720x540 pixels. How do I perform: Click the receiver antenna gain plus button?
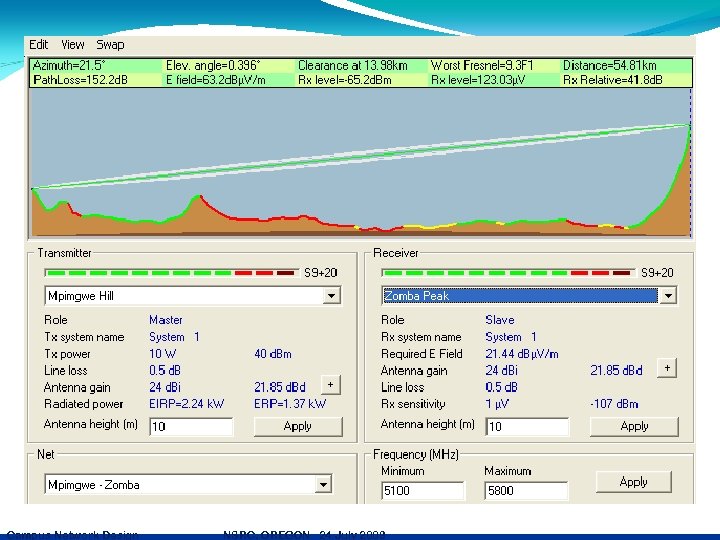pos(667,368)
